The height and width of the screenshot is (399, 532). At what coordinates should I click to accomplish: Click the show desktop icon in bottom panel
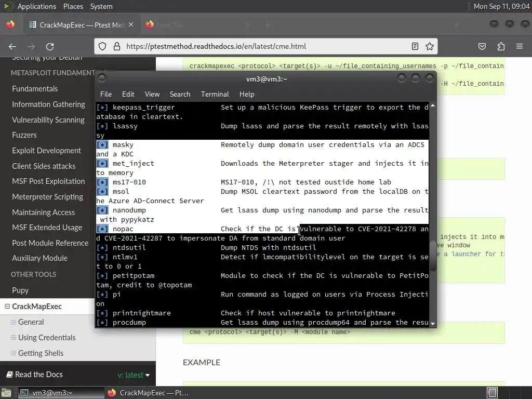[6, 393]
